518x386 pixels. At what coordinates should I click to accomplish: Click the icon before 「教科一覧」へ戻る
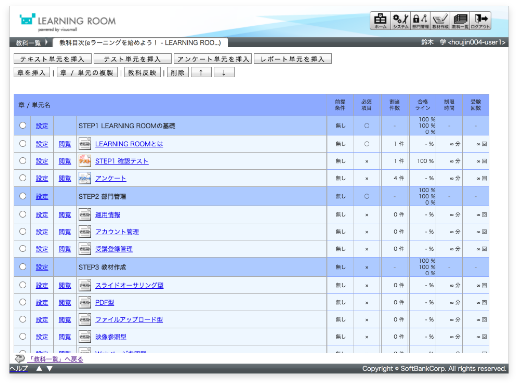tap(20, 359)
